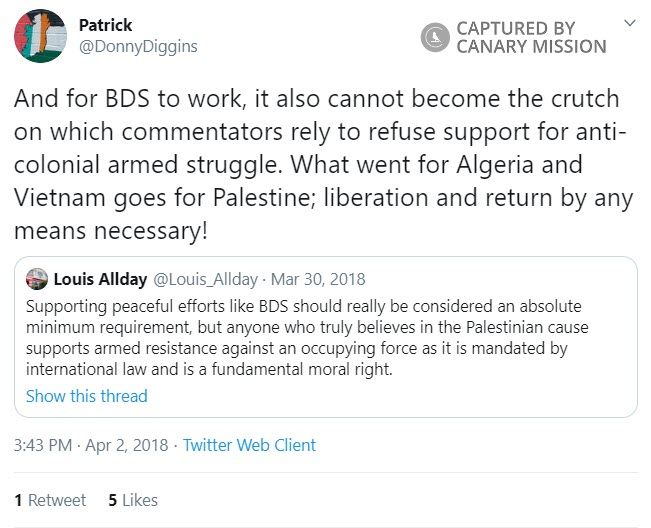Screen dimensions: 651x528
Task: Open the Twitter Web Client link
Action: pyautogui.click(x=249, y=445)
